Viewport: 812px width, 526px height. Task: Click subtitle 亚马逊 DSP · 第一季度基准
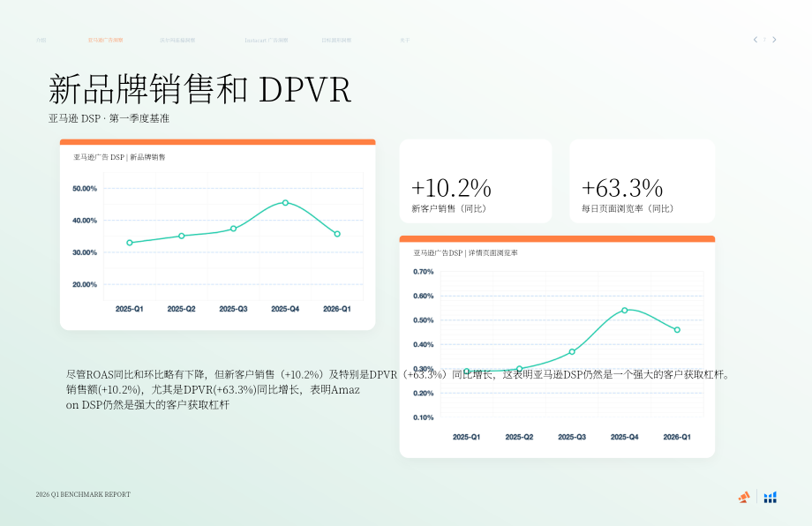[109, 118]
